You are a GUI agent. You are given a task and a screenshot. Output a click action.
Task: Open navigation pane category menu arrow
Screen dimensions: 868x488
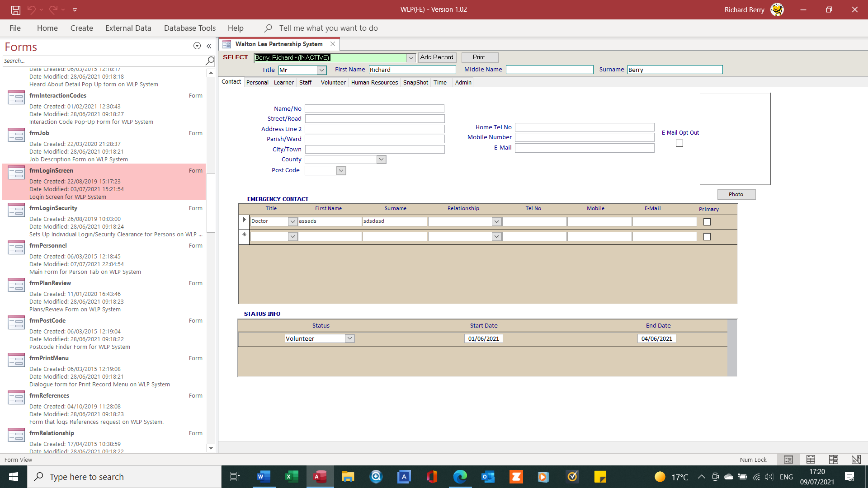(197, 46)
